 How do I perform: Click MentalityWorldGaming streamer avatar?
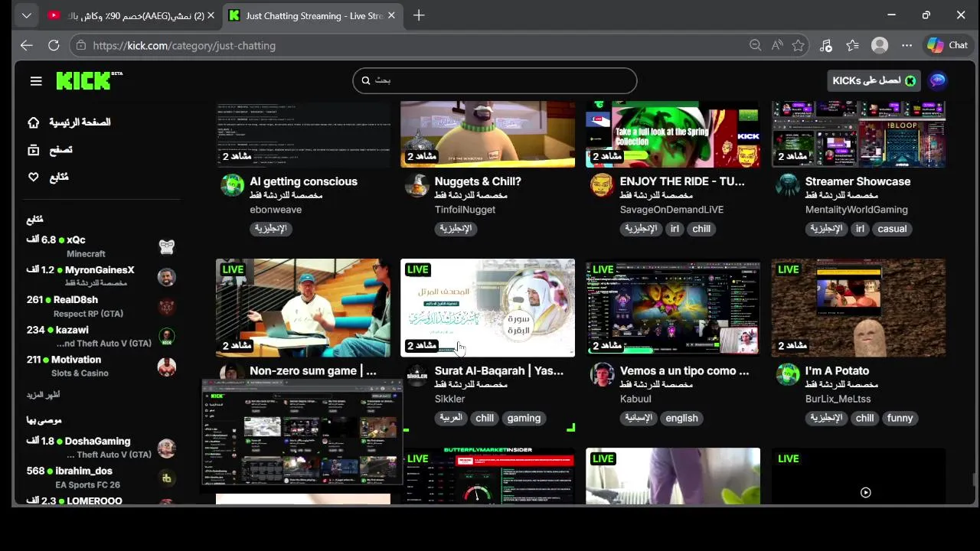pyautogui.click(x=788, y=185)
